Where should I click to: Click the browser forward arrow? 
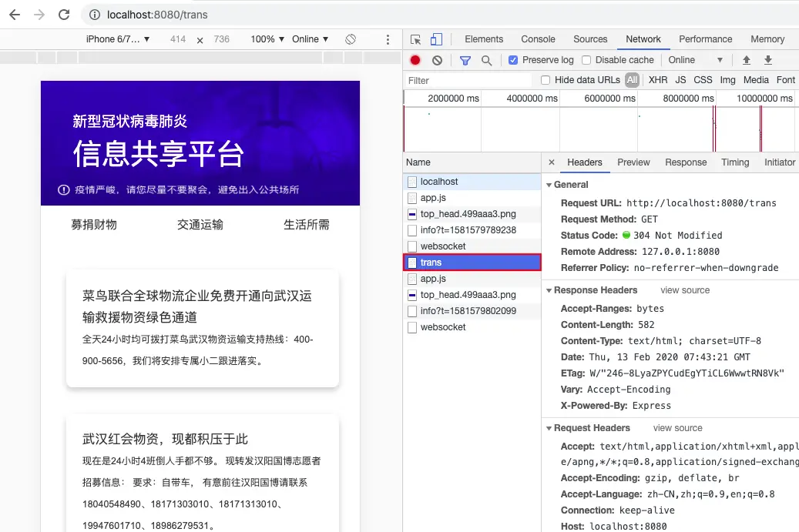(39, 15)
